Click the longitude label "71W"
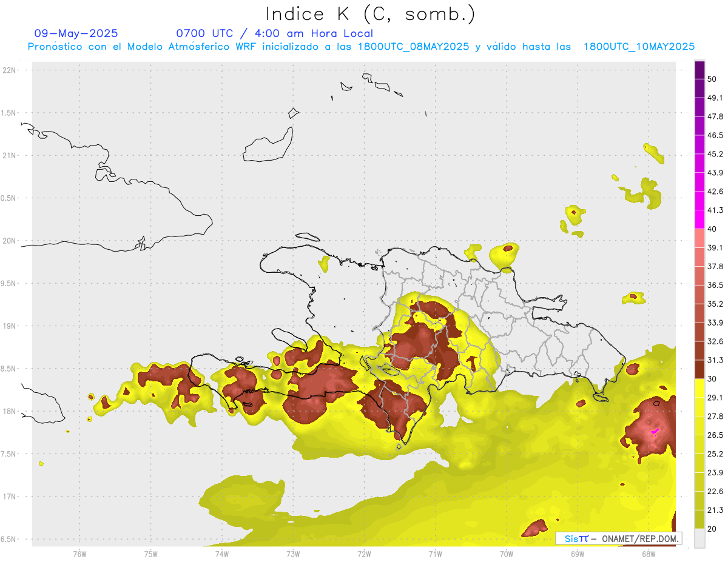Screen dimensions: 728x562 click(435, 554)
